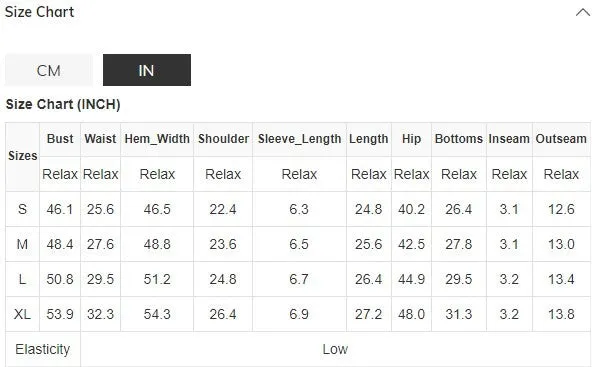
Task: Collapse the Size Chart section chevron
Action: 583,12
